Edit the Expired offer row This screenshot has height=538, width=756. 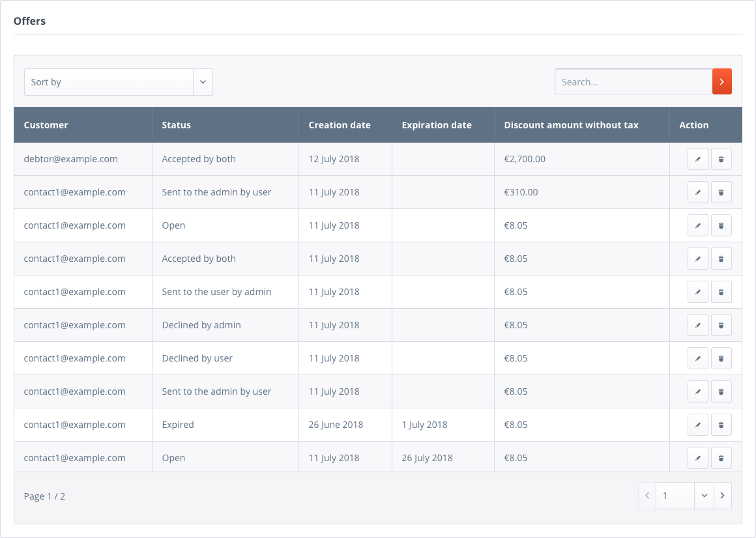click(x=697, y=425)
